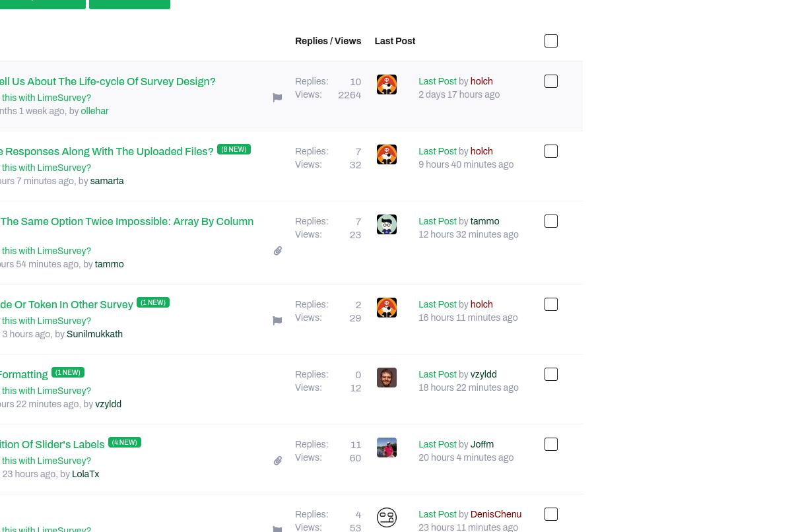Click the attachment paperclip on the Array By Column topic
796x532 pixels.
(x=278, y=251)
